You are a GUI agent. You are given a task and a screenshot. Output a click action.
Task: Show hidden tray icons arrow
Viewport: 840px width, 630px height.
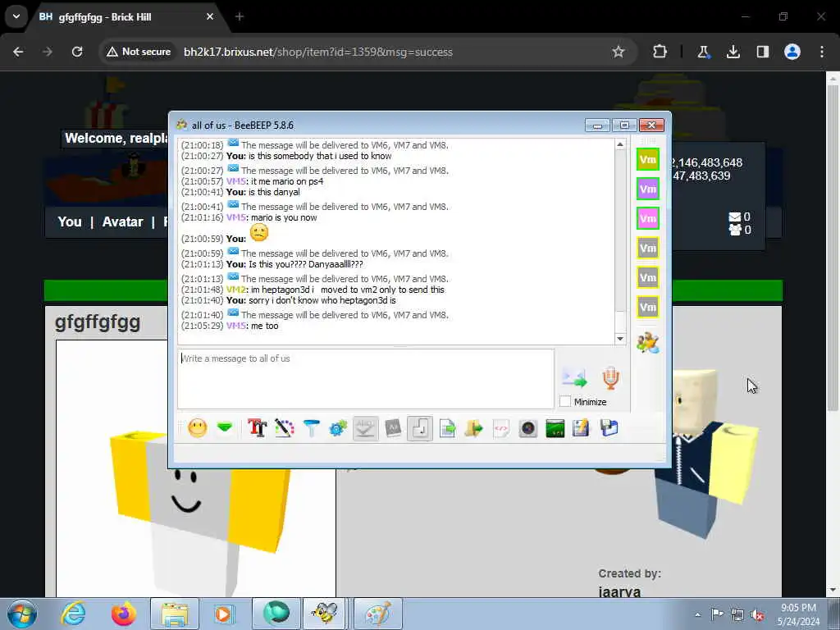point(697,614)
